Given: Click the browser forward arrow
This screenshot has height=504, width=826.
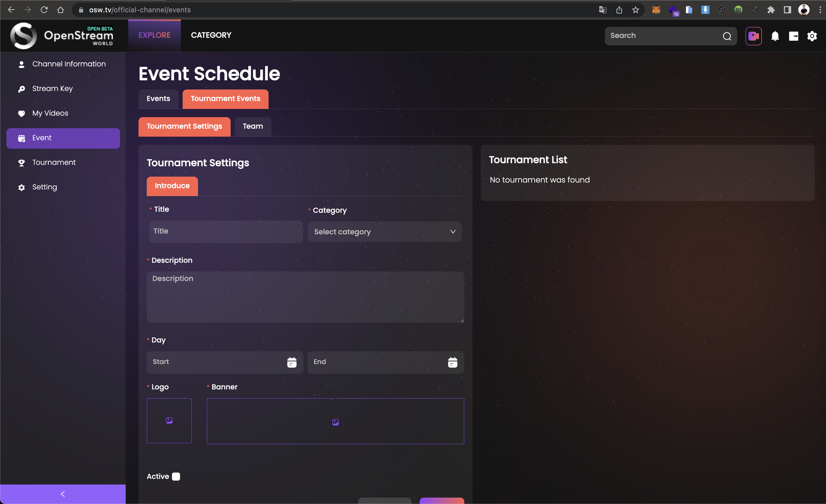Looking at the screenshot, I should [27, 10].
